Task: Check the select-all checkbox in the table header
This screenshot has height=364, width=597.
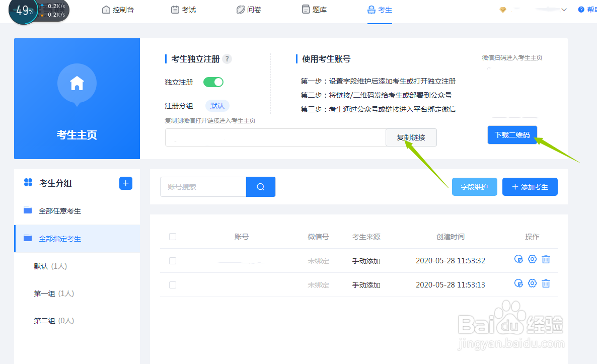Action: click(x=173, y=236)
